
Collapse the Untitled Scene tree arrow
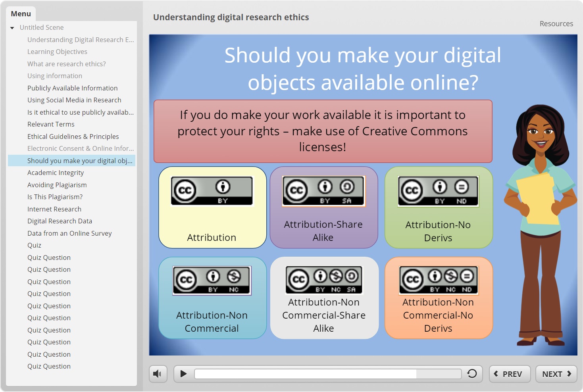point(12,28)
